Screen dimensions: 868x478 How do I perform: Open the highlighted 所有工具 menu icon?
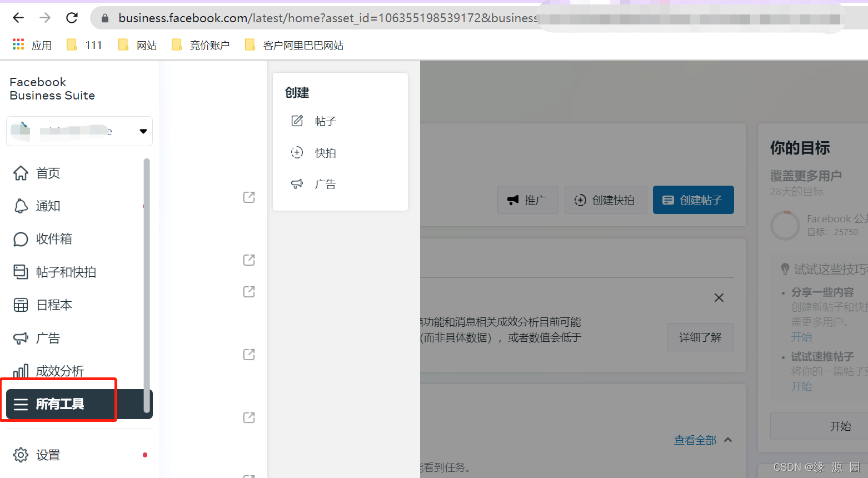[x=21, y=404]
